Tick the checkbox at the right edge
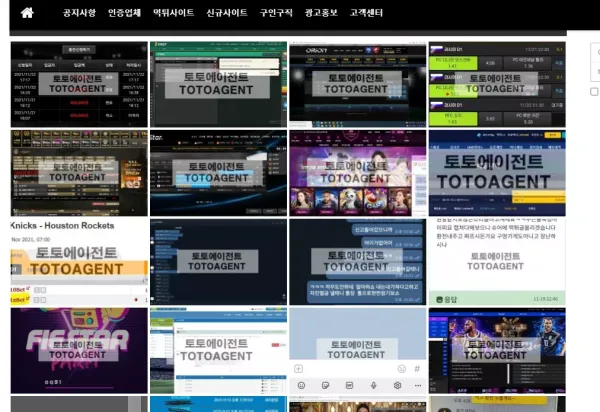This screenshot has width=600, height=412. tap(594, 91)
